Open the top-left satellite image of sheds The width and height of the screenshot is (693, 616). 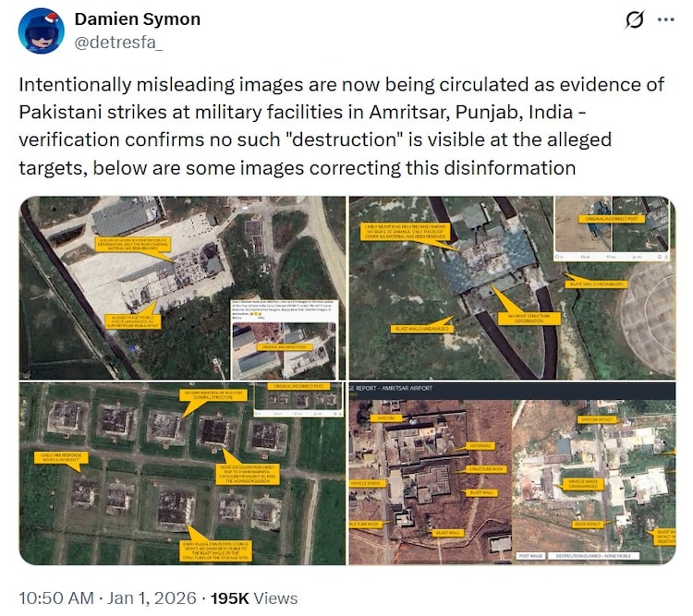pos(182,287)
